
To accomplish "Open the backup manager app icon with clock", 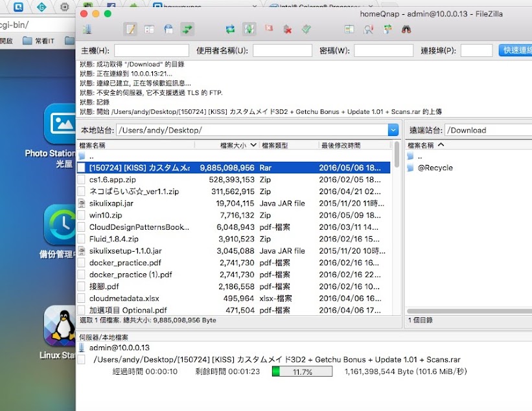I will [60, 225].
